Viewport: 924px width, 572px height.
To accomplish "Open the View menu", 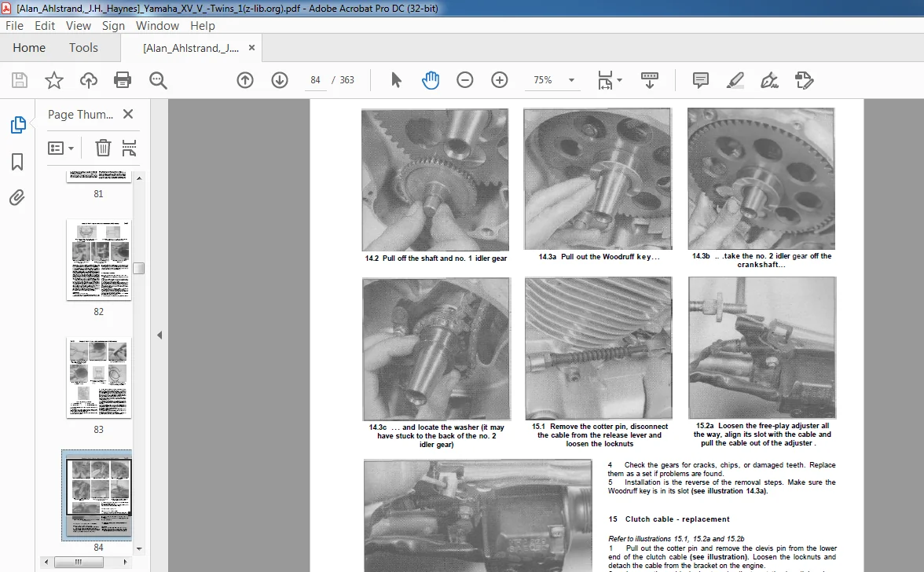I will (79, 26).
